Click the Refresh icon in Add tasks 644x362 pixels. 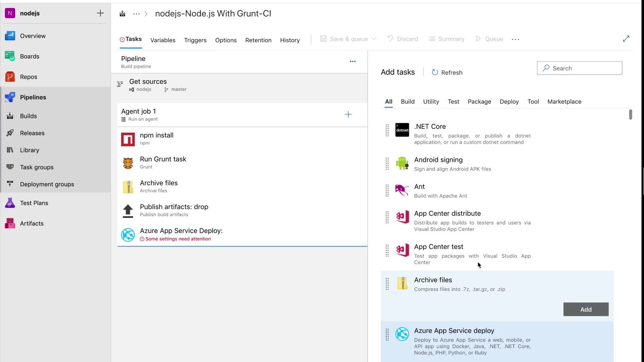tap(435, 72)
